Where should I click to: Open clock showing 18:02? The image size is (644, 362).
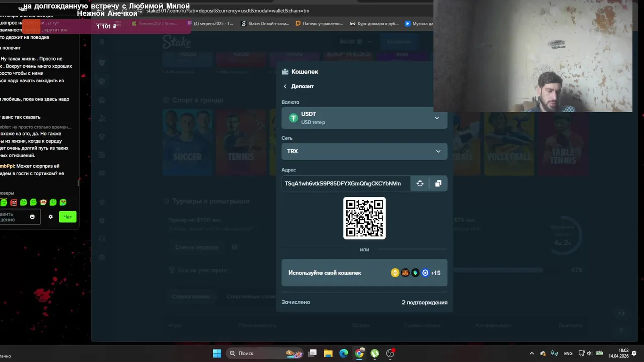618,353
